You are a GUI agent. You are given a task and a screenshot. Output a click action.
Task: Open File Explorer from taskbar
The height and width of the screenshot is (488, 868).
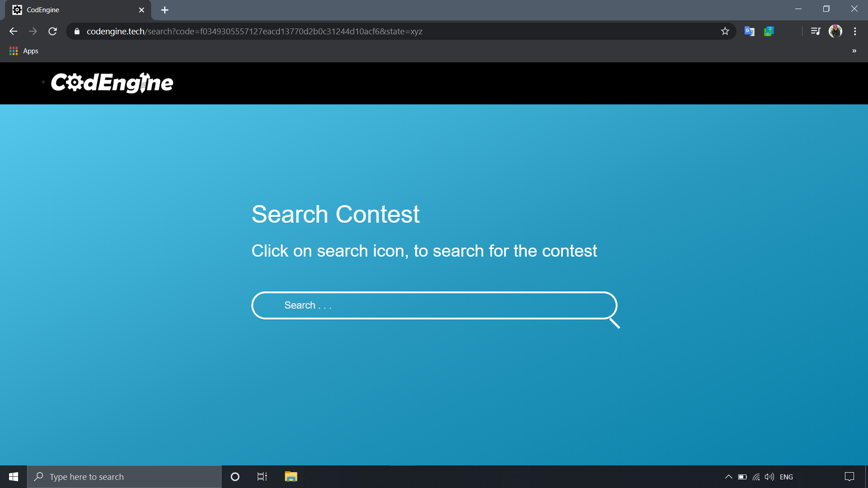coord(291,477)
